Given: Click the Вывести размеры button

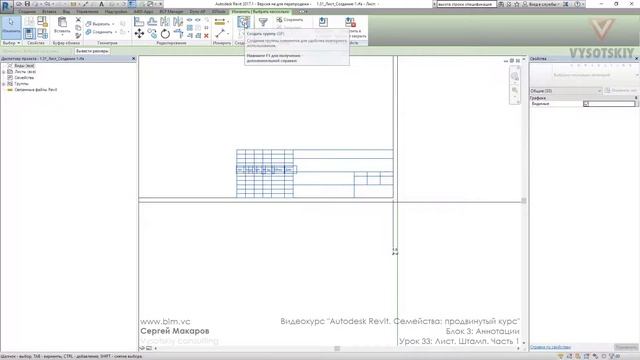Looking at the screenshot, I should 92,51.
